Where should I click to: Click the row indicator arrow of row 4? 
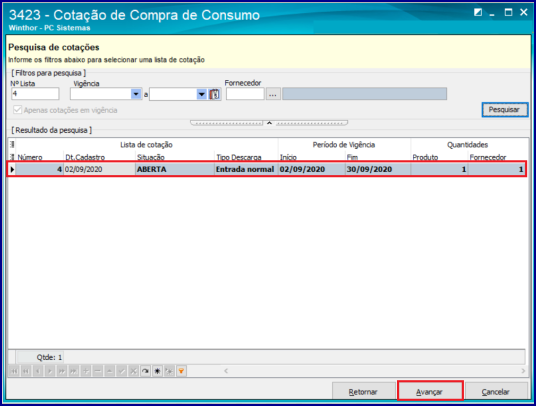pos(12,169)
